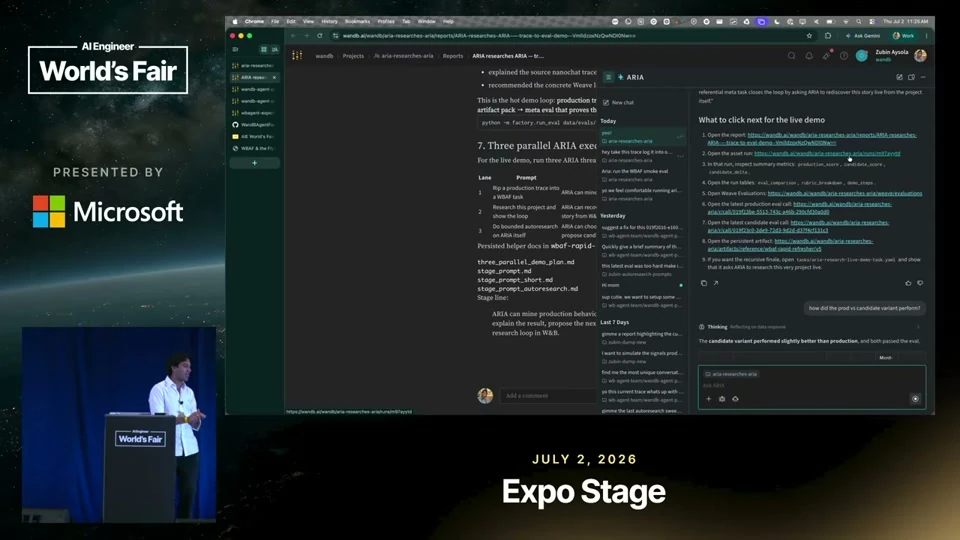The width and height of the screenshot is (960, 540).
Task: Click the pop-out panel icon in ARIA header
Action: click(911, 77)
